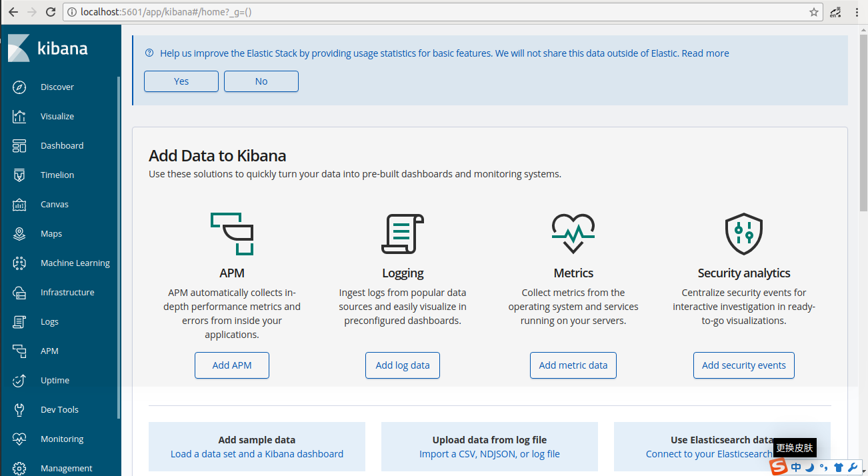Launch Timelion from the sidebar icon
The height and width of the screenshot is (476, 868).
point(19,175)
